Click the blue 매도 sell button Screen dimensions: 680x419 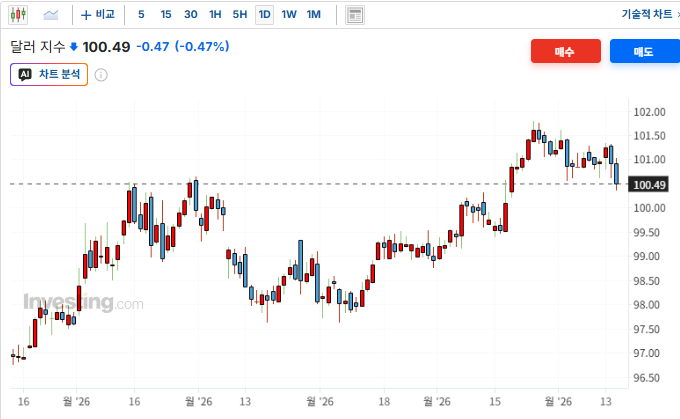click(644, 51)
